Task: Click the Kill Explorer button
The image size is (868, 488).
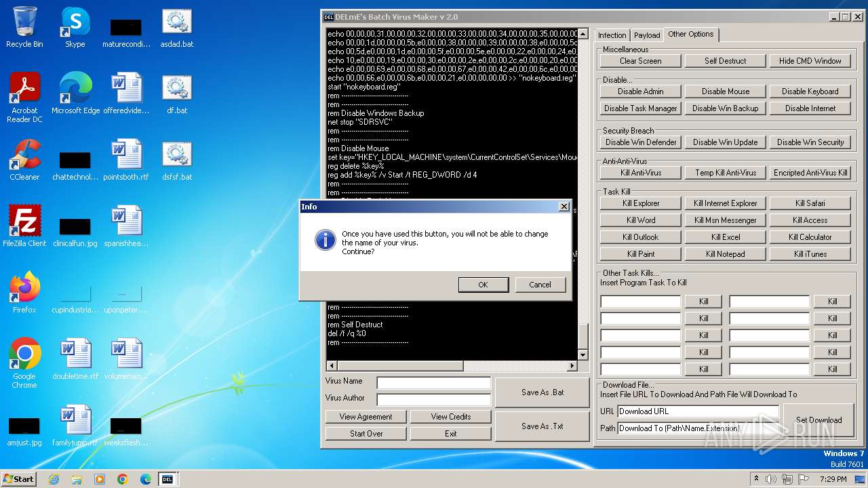Action: click(x=640, y=203)
